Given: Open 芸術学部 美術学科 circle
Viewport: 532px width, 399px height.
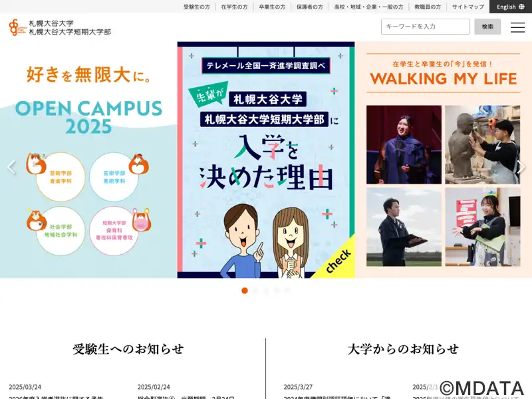Looking at the screenshot, I should (114, 177).
